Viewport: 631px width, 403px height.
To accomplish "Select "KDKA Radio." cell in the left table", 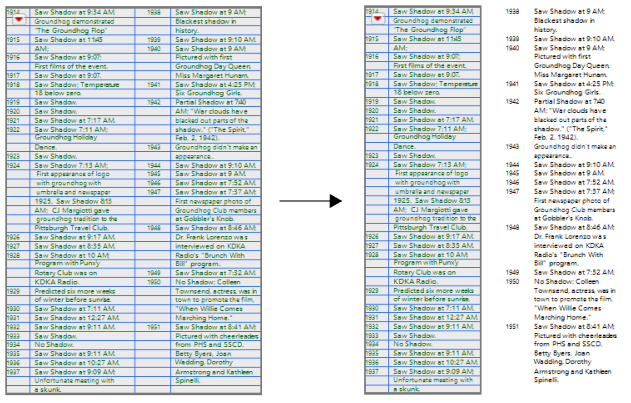I will (57, 282).
